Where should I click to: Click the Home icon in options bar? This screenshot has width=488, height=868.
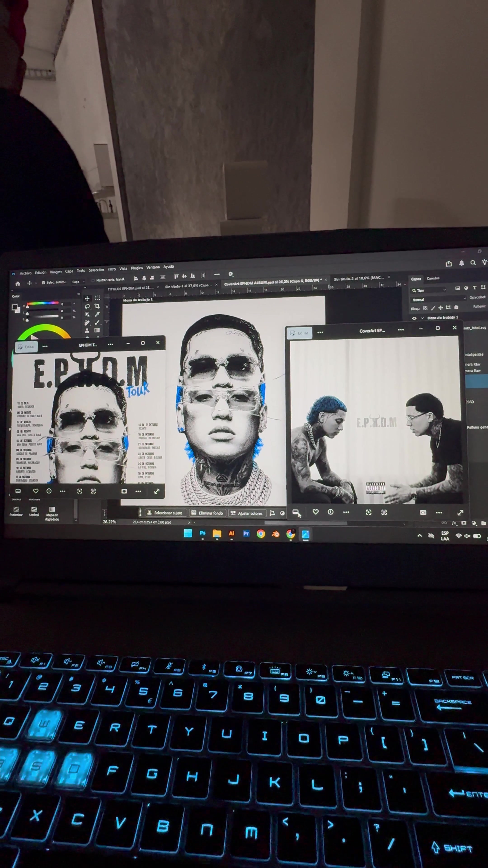(x=18, y=283)
